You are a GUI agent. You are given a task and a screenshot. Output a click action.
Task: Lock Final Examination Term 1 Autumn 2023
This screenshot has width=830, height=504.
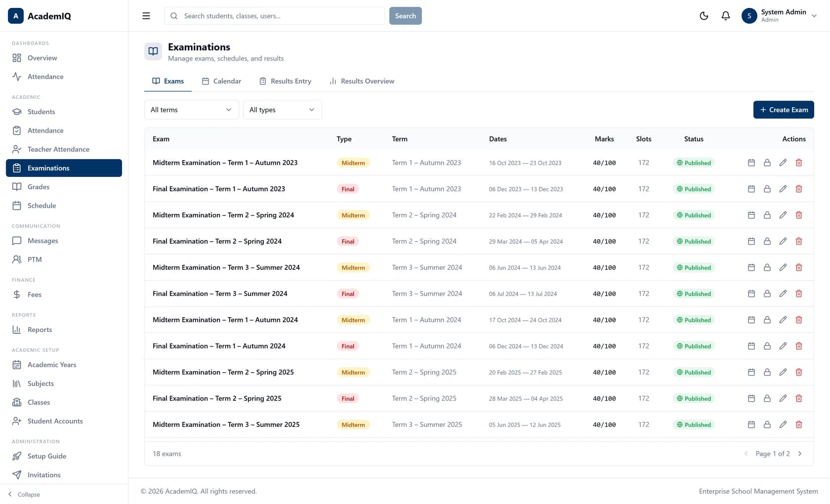click(x=767, y=189)
